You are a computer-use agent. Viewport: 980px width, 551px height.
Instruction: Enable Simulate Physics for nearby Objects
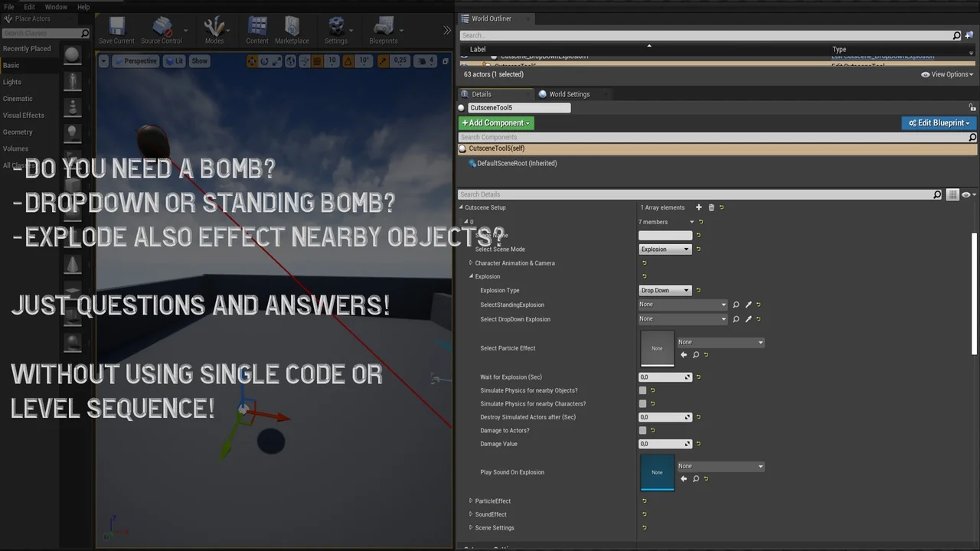tap(642, 390)
